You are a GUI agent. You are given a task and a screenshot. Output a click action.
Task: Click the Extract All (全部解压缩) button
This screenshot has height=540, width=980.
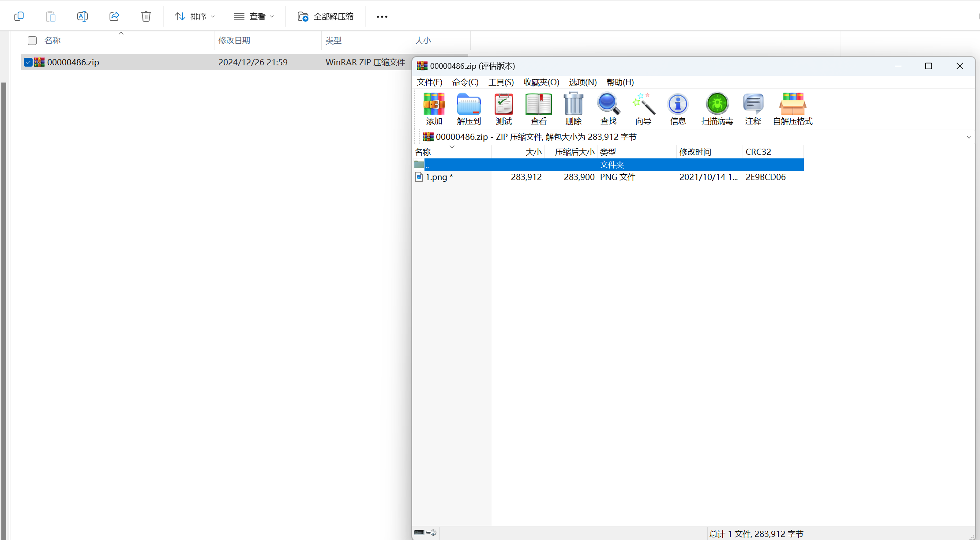click(326, 17)
